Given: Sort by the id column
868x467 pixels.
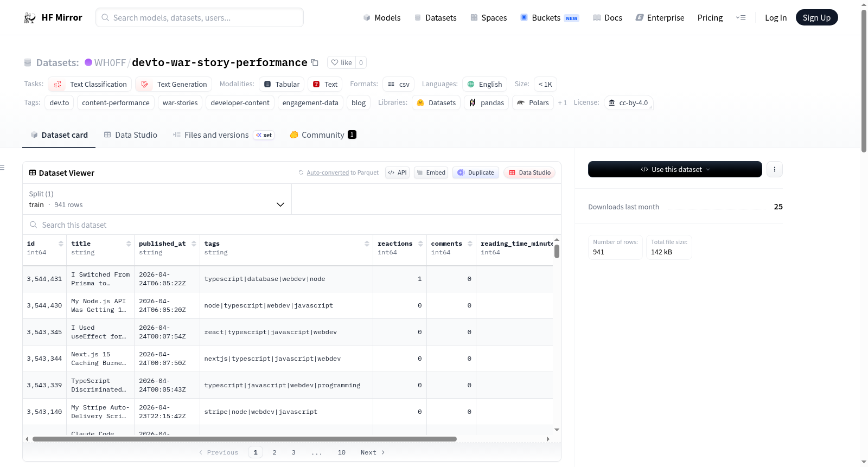Looking at the screenshot, I should 61,244.
